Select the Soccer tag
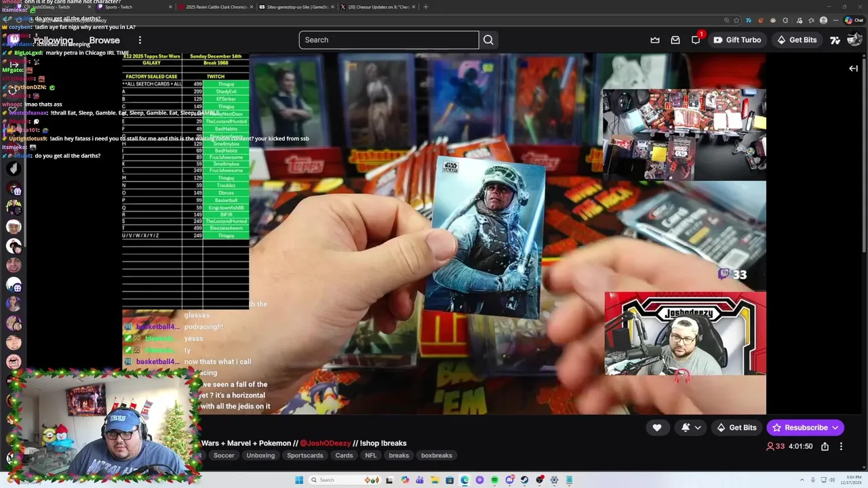The height and width of the screenshot is (488, 868). [224, 455]
